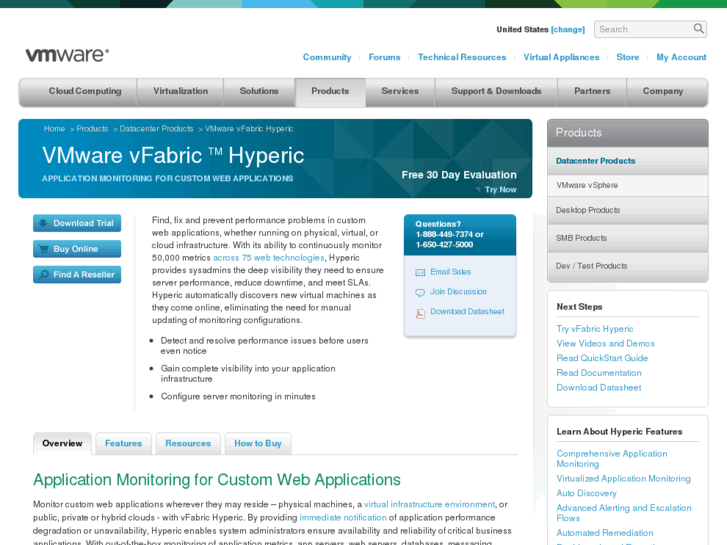Open the across 75 web technologies link

click(268, 257)
